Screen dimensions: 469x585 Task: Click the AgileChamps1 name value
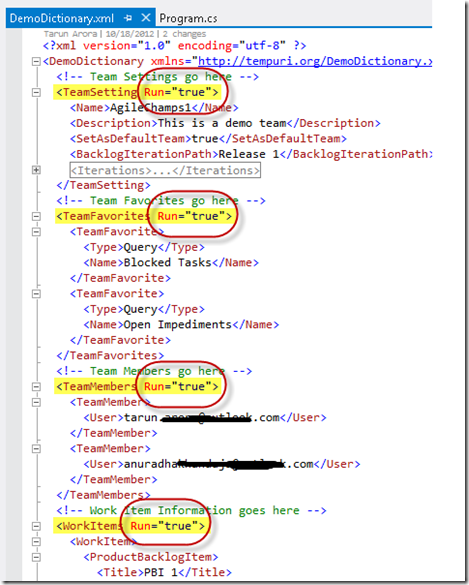pos(151,108)
